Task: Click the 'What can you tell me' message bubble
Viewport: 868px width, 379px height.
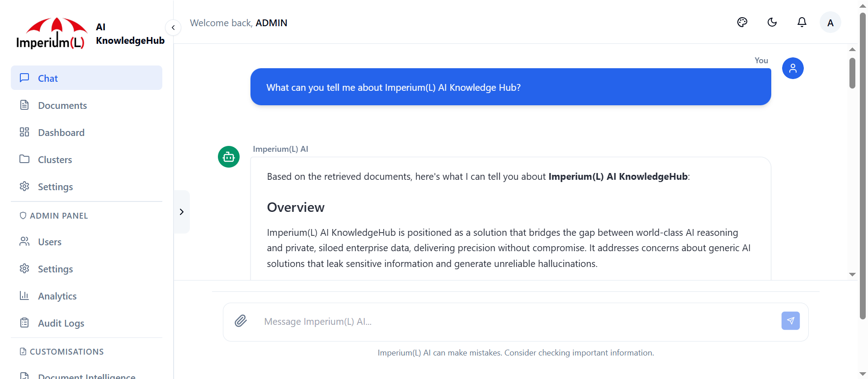Action: [x=510, y=87]
